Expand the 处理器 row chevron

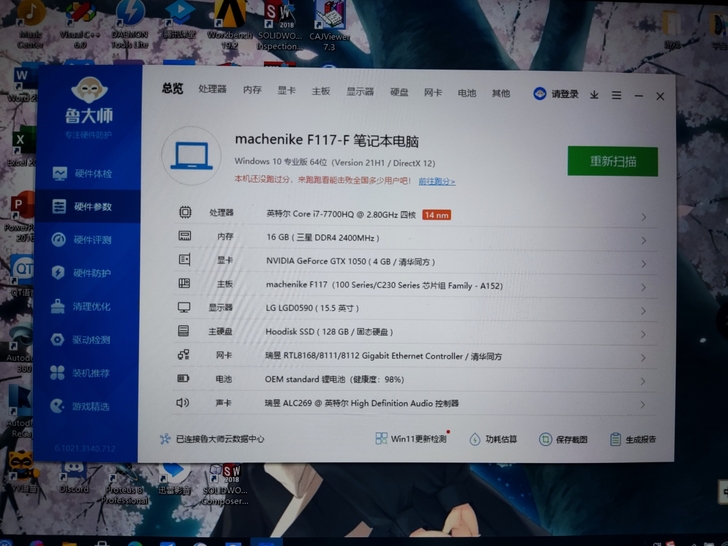tap(644, 217)
